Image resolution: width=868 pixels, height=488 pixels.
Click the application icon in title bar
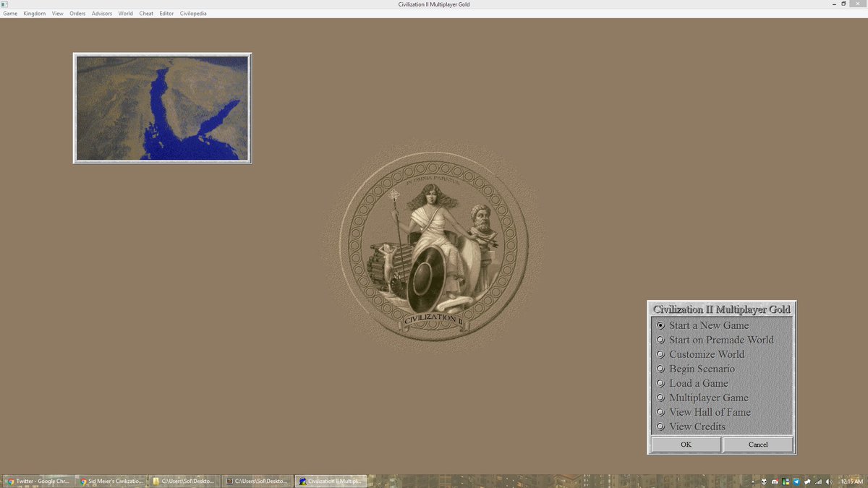click(4, 4)
